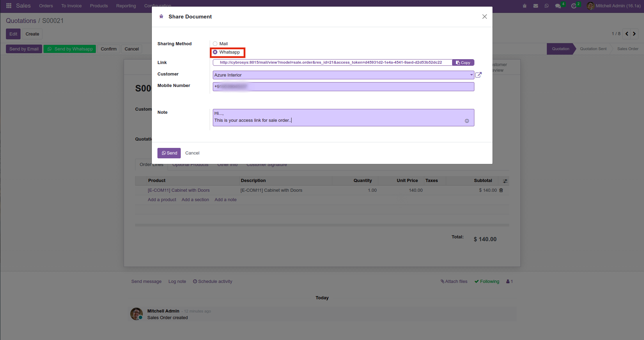The image size is (644, 340).
Task: Click the Product column header
Action: click(157, 181)
